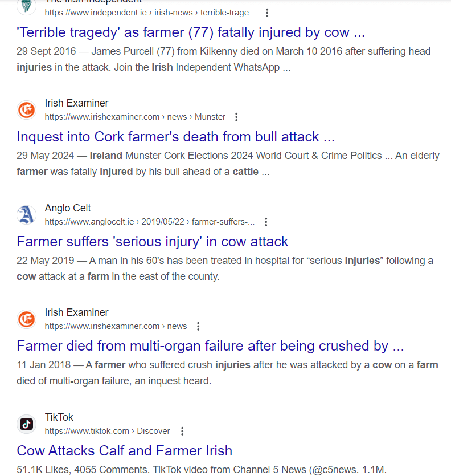Screen dimensions: 451x476
Task: Click the www.tiktok.com › Discover breadcrumb
Action: 107,431
